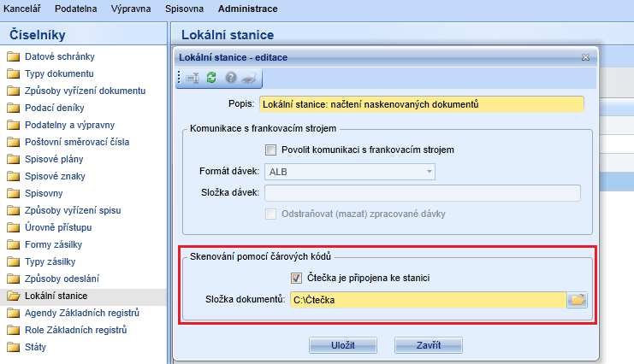The height and width of the screenshot is (364, 634).
Task: Select Způsoby vyřízení spisu item
Action: pyautogui.click(x=73, y=210)
